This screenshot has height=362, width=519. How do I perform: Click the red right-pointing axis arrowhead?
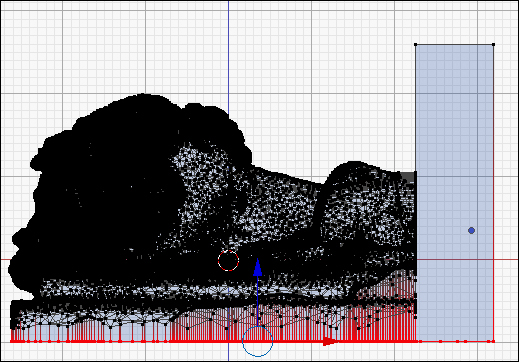(x=330, y=341)
